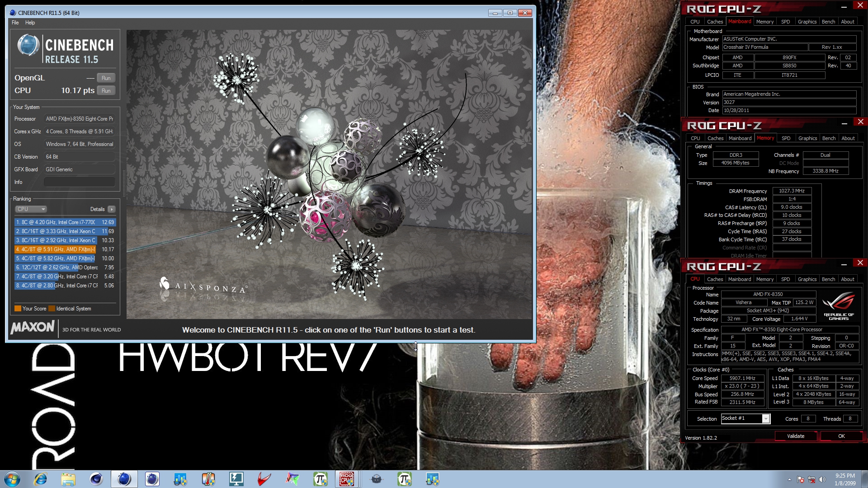The width and height of the screenshot is (868, 488).
Task: Select CPU tab in CPU-Z Memory window
Action: coord(695,138)
